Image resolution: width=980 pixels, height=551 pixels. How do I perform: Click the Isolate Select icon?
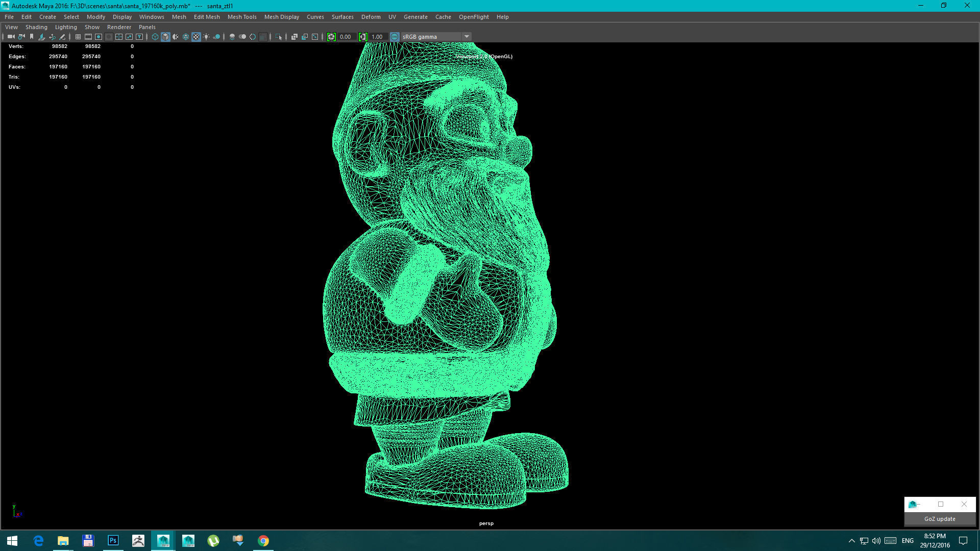click(279, 37)
